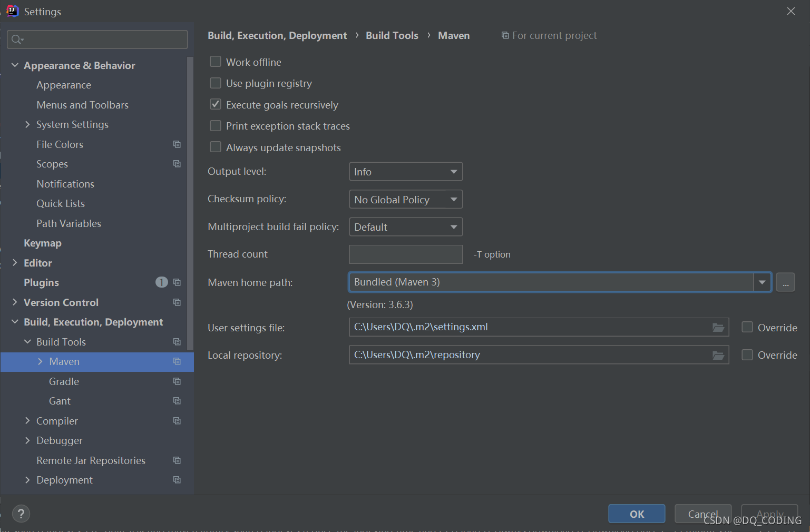Screen dimensions: 810x532
Task: Close the Settings dialog
Action: point(791,11)
